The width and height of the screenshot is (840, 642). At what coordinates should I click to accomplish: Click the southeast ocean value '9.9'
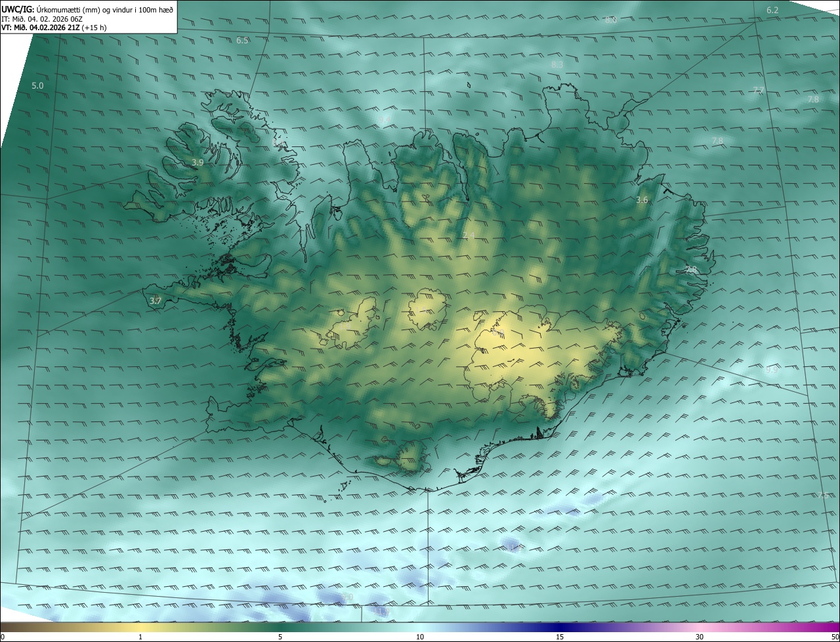point(770,370)
